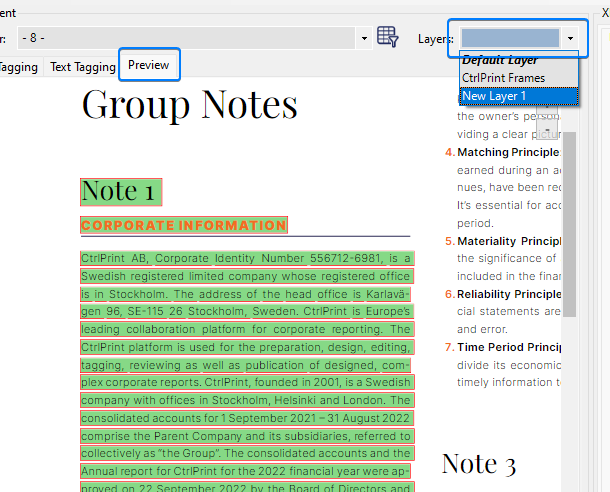Click the Time Period Principle list item
Image resolution: width=610 pixels, height=492 pixels.
coord(507,347)
